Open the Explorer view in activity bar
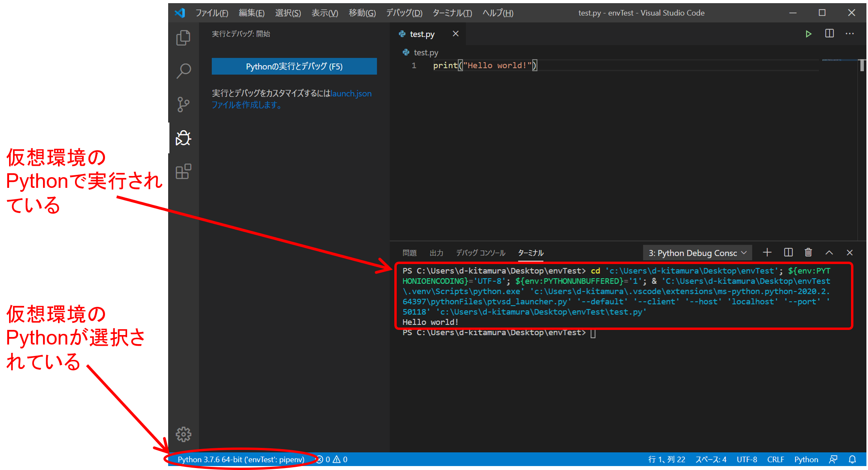Viewport: 868px width, 470px height. 183,38
